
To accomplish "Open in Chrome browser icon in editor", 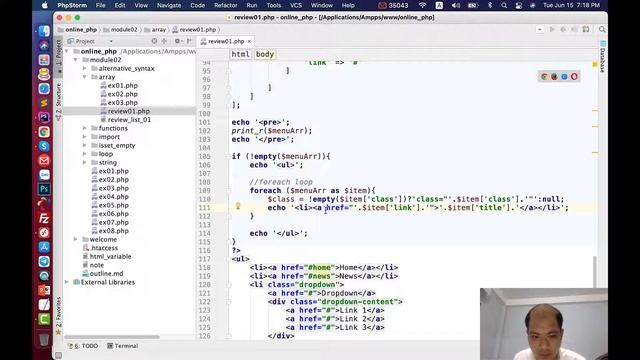I will coord(544,77).
